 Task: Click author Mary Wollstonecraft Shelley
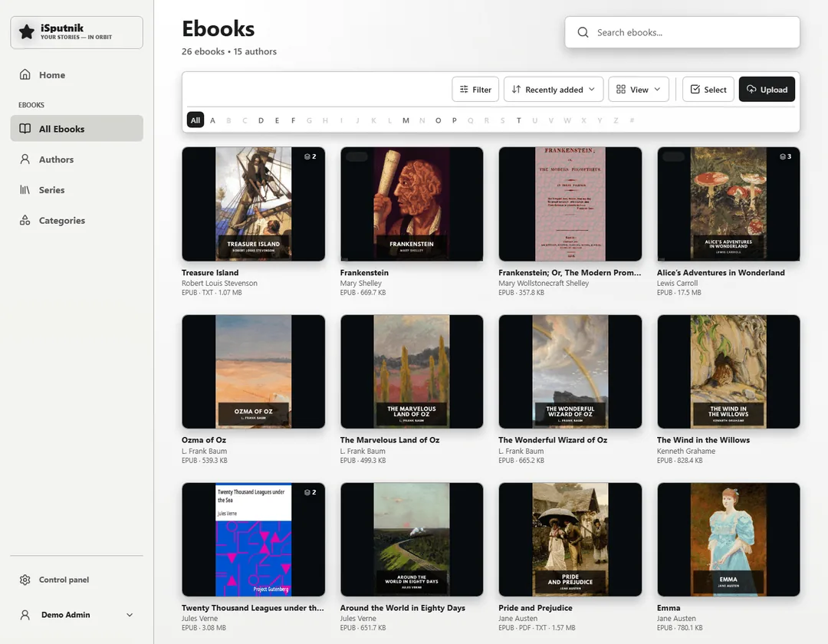[544, 283]
